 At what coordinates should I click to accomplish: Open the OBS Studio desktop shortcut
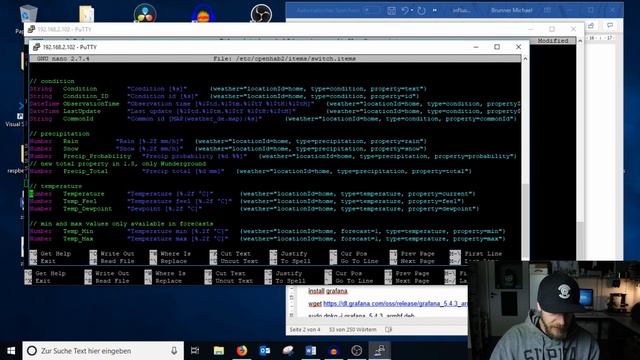pyautogui.click(x=261, y=14)
